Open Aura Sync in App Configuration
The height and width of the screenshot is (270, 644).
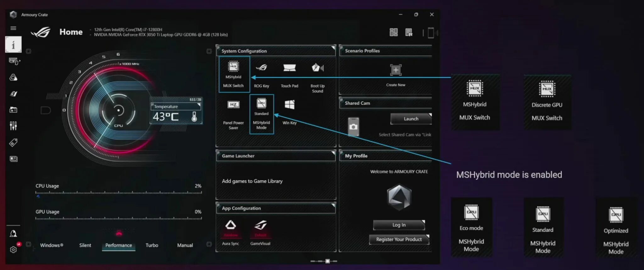[230, 233]
